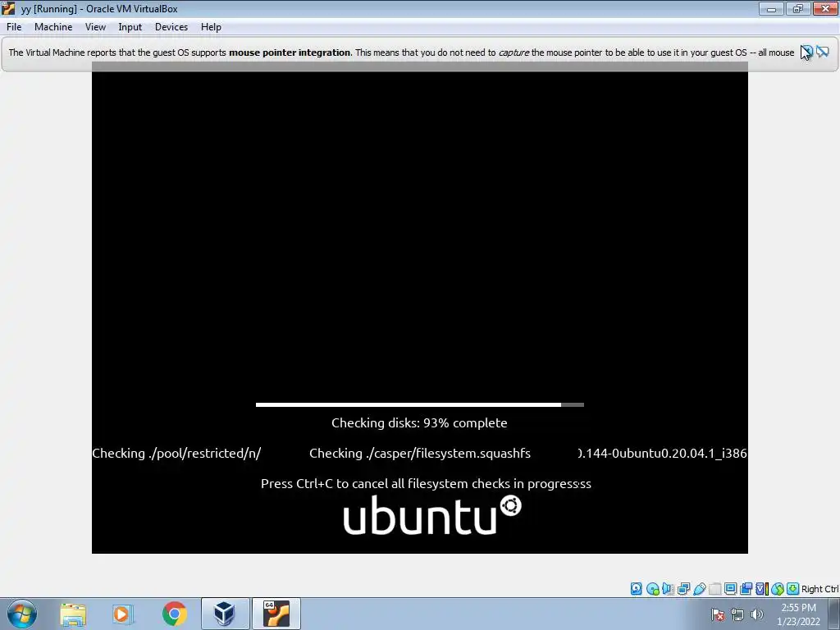This screenshot has width=840, height=630.
Task: Close the yy VirtualBox window
Action: point(825,8)
